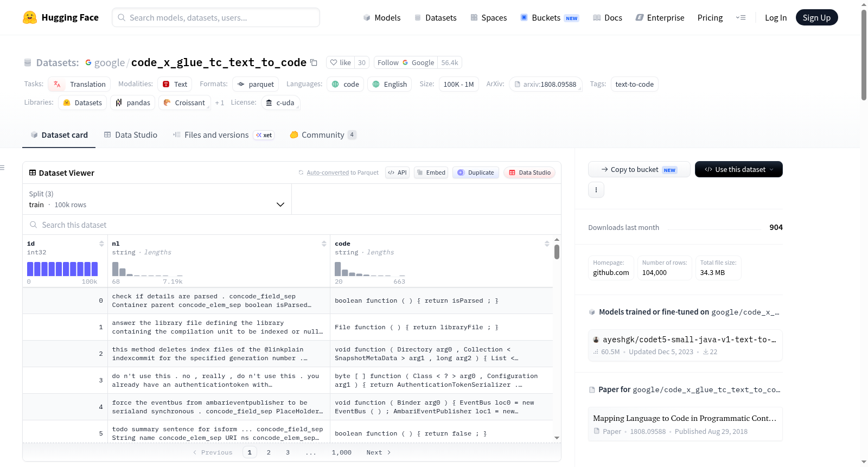Expand the Split train dropdown
This screenshot has width=868, height=467.
tap(157, 199)
